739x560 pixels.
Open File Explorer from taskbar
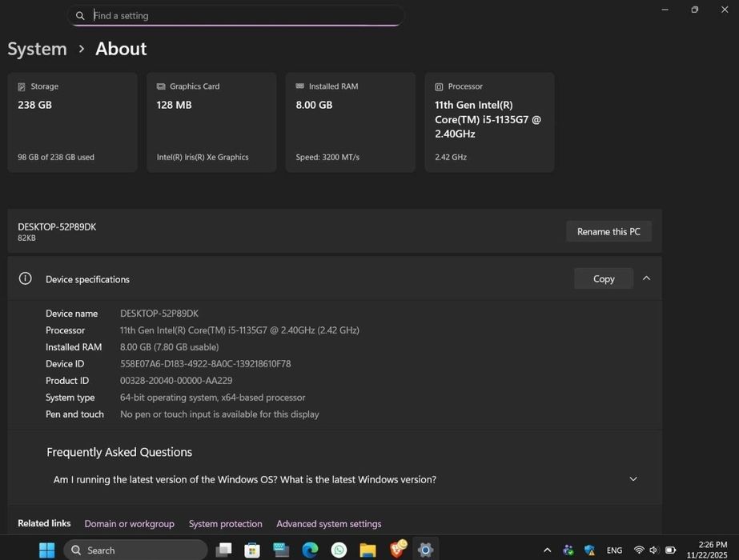(x=367, y=550)
